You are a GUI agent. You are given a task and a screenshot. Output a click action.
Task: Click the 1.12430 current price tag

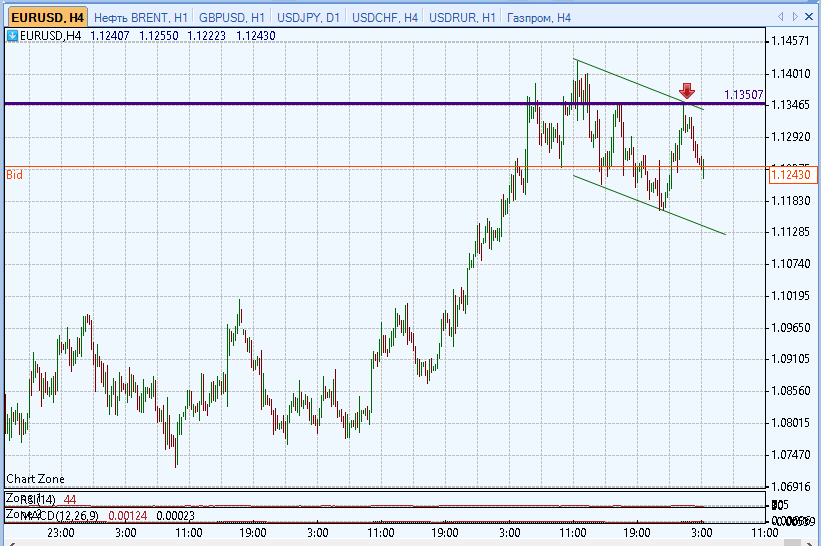[x=793, y=174]
